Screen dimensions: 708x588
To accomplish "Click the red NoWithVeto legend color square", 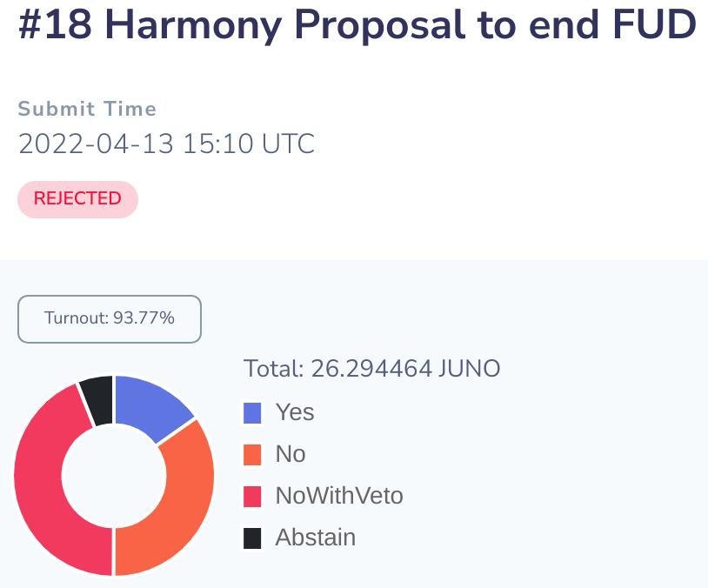I will (253, 497).
